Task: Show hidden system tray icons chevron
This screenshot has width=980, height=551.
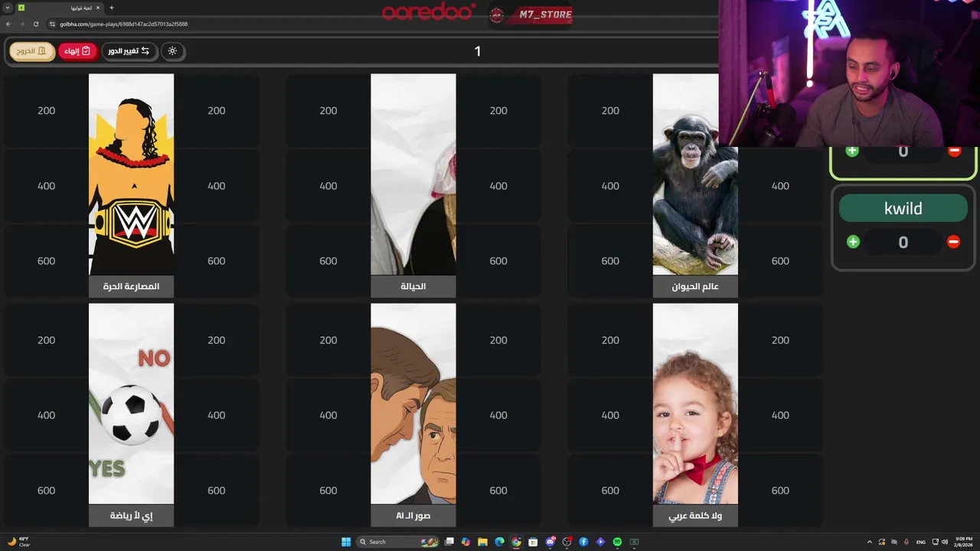Action: [x=870, y=542]
